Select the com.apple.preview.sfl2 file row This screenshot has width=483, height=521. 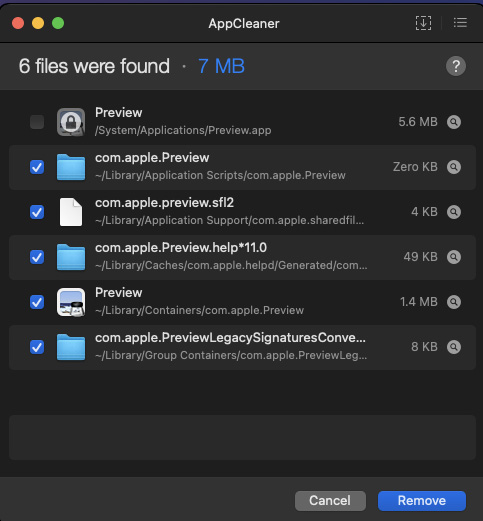tap(242, 212)
